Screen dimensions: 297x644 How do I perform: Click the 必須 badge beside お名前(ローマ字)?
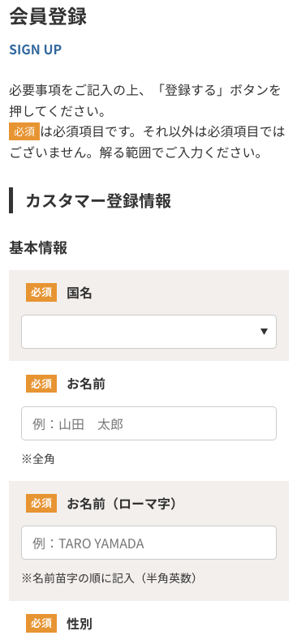click(x=41, y=503)
